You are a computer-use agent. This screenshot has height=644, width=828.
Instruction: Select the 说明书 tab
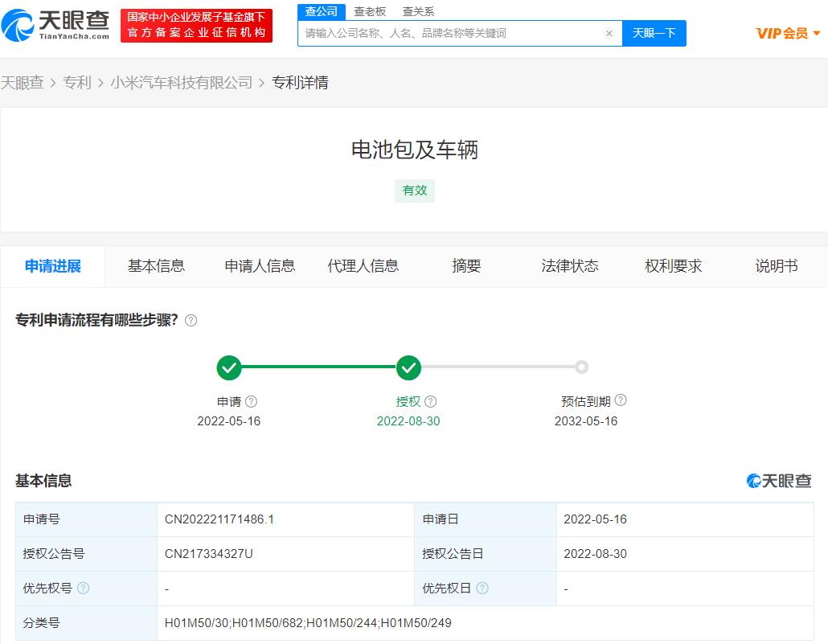click(x=777, y=266)
